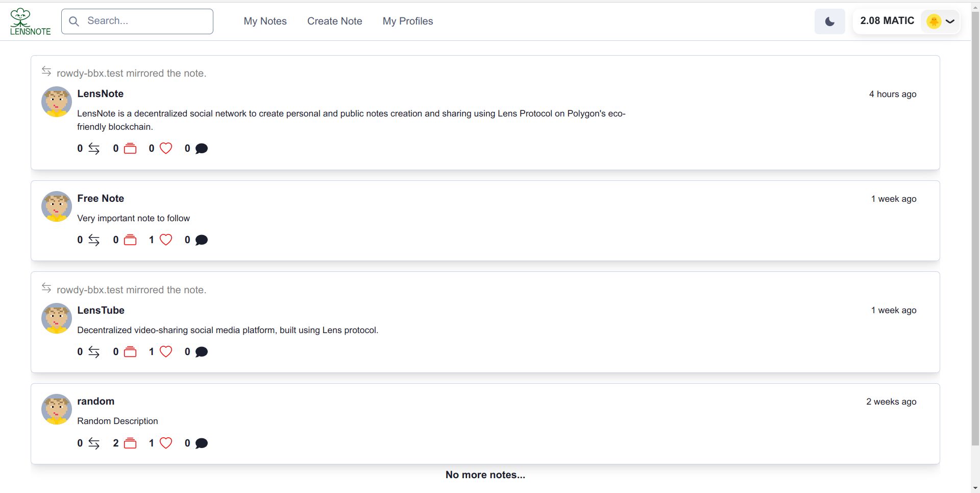The width and height of the screenshot is (980, 493).
Task: Open the LensNote note title
Action: pyautogui.click(x=101, y=93)
